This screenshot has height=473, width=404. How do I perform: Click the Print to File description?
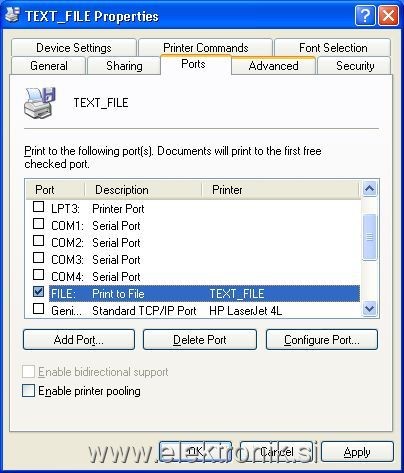click(118, 294)
